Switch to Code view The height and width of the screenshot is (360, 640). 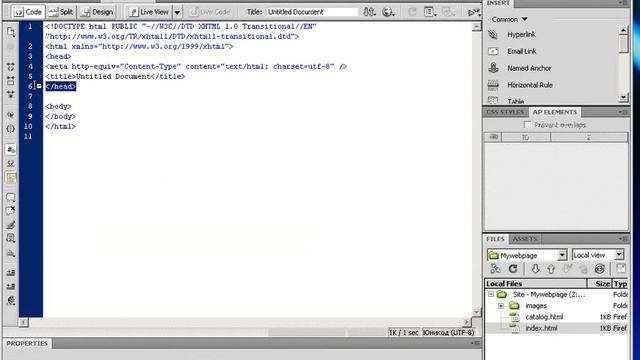click(x=28, y=12)
